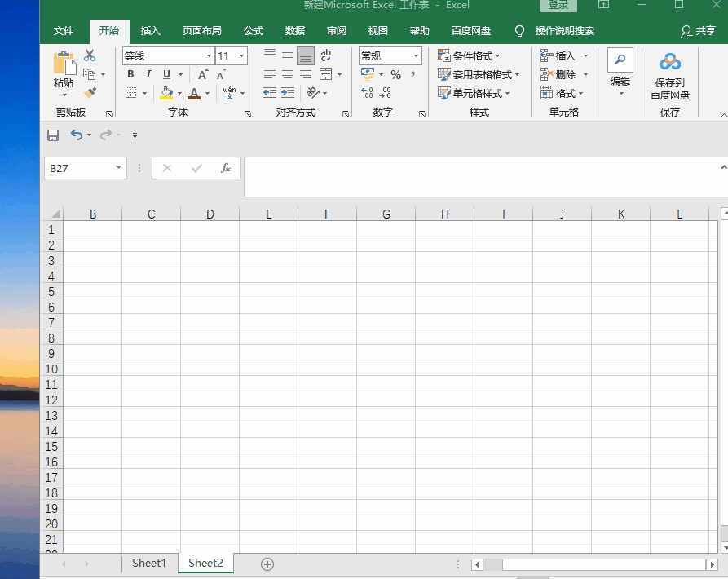Screen dimensions: 728x579
Task: Expand Name Box B27 dropdown
Action: click(119, 168)
